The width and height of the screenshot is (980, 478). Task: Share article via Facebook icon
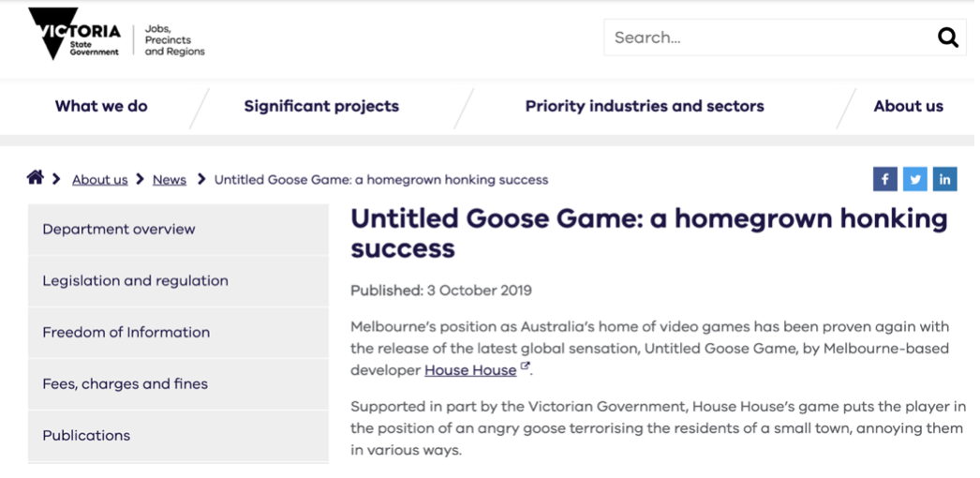coord(885,179)
